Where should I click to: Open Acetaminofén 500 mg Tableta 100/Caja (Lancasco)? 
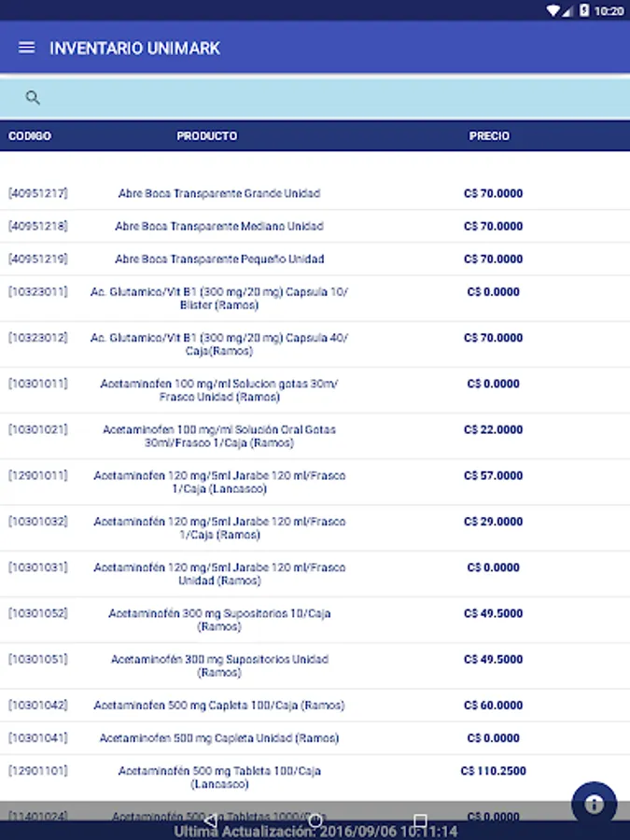pos(219,777)
